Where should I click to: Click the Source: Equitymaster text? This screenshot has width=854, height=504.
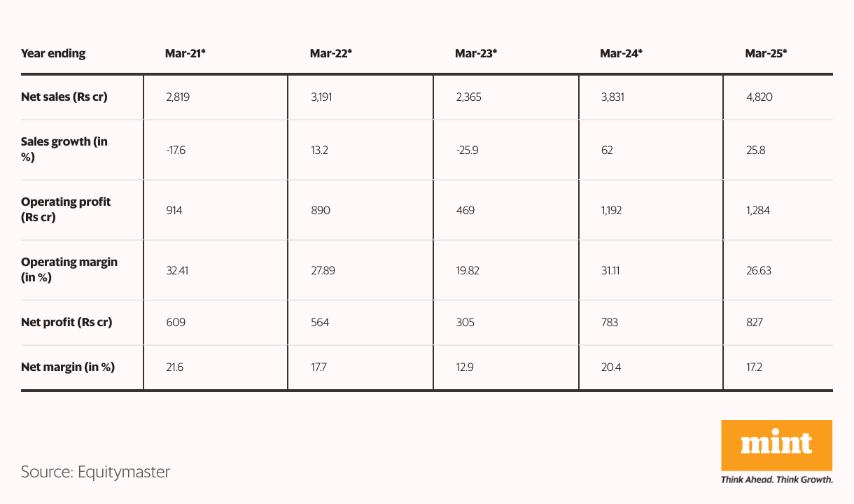[95, 472]
